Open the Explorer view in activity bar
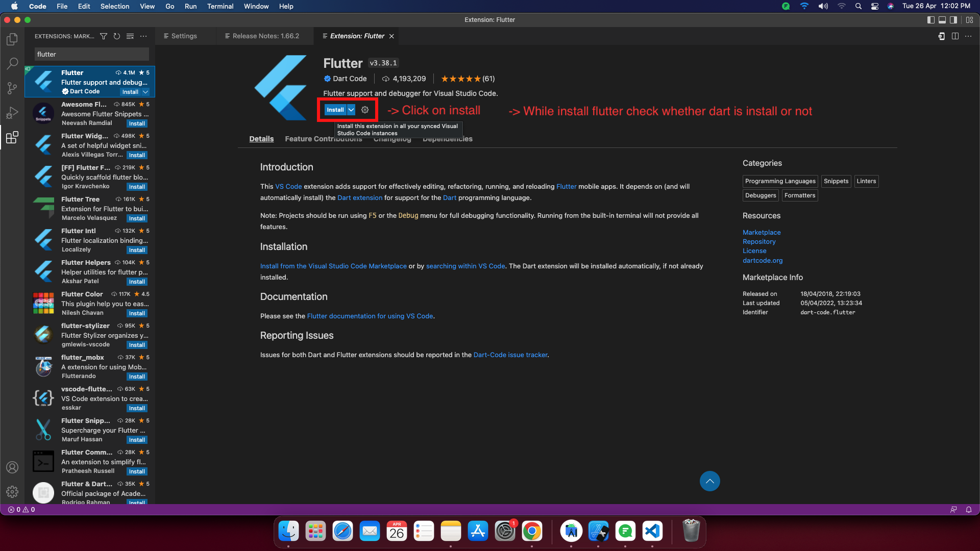 [12, 39]
